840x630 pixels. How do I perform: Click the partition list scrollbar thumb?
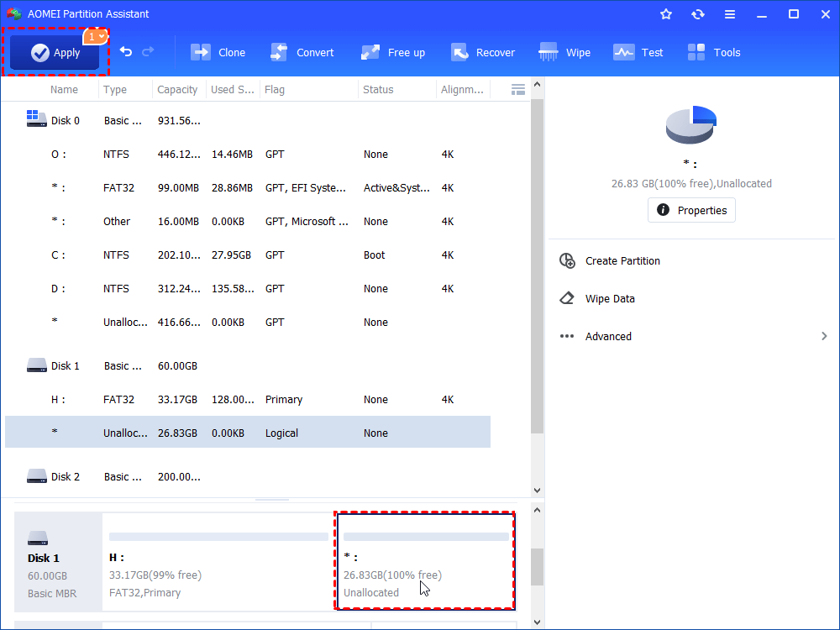[x=537, y=266]
